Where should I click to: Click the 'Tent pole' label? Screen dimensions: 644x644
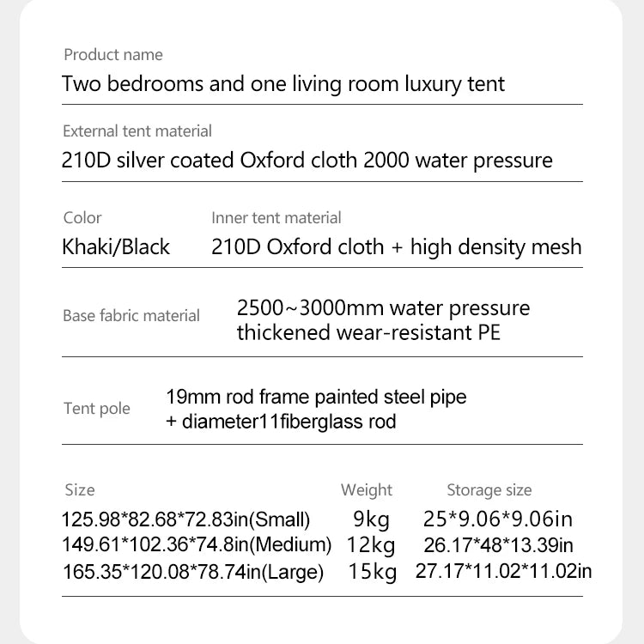tap(97, 408)
